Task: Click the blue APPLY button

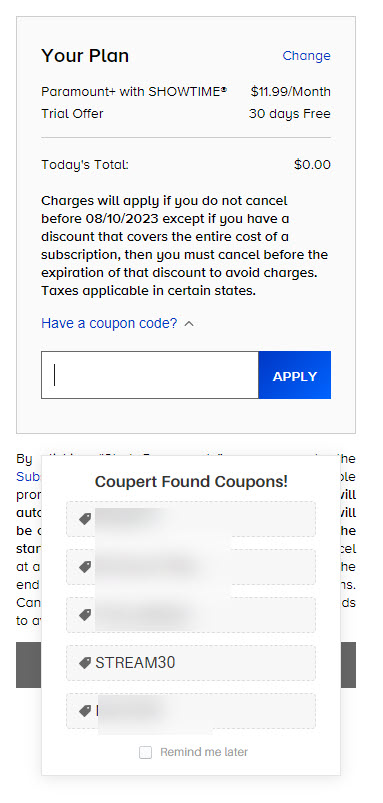Action: click(294, 375)
